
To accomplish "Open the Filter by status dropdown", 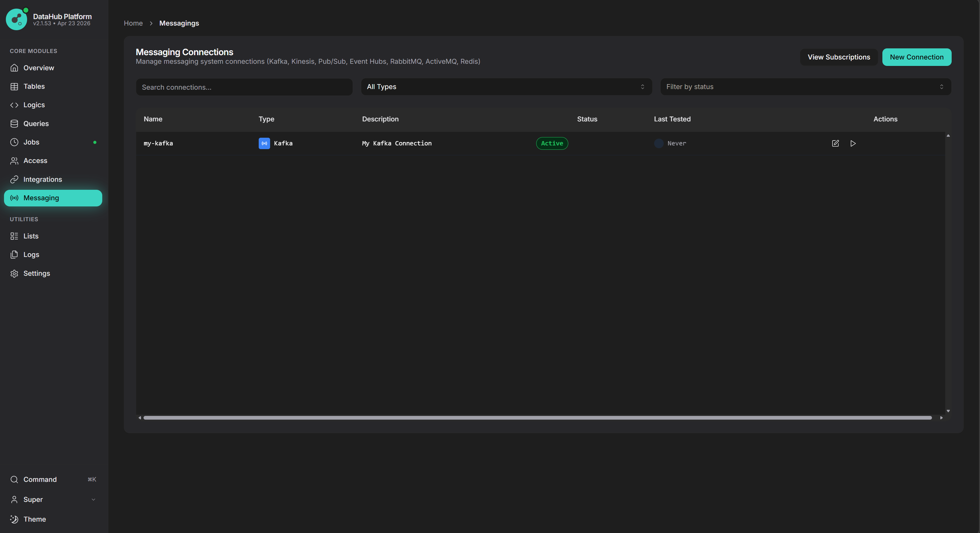I will pos(806,87).
